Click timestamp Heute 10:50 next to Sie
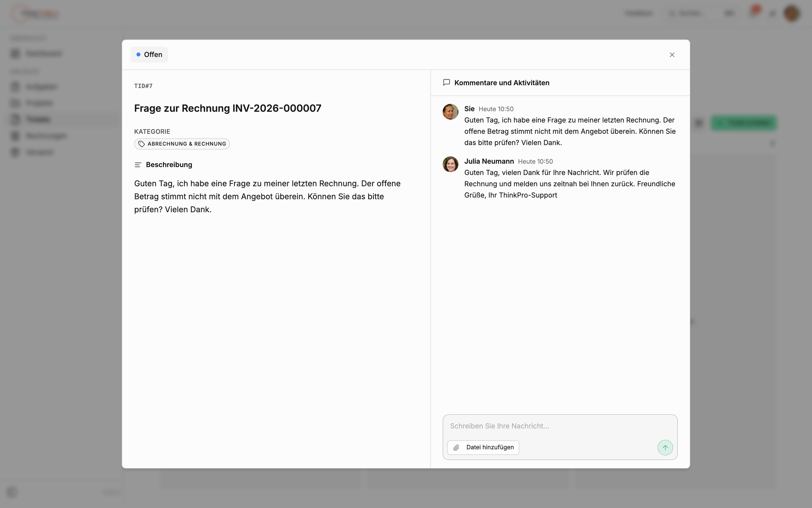The image size is (812, 508). coord(496,109)
